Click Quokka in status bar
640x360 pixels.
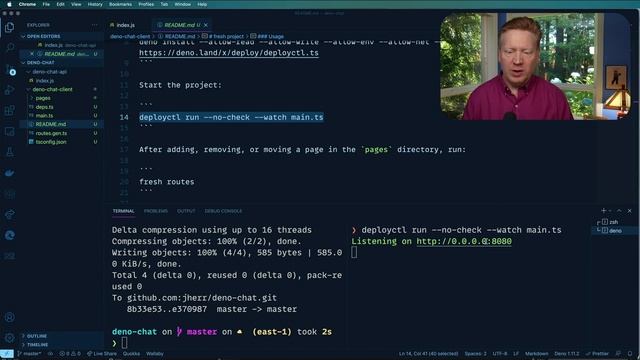(131, 353)
